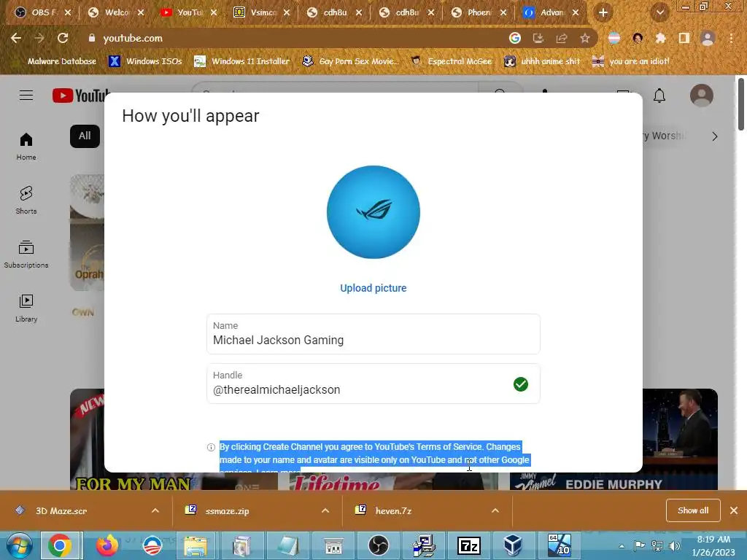Image resolution: width=747 pixels, height=560 pixels.
Task: Open YouTube notifications bell
Action: 659,96
